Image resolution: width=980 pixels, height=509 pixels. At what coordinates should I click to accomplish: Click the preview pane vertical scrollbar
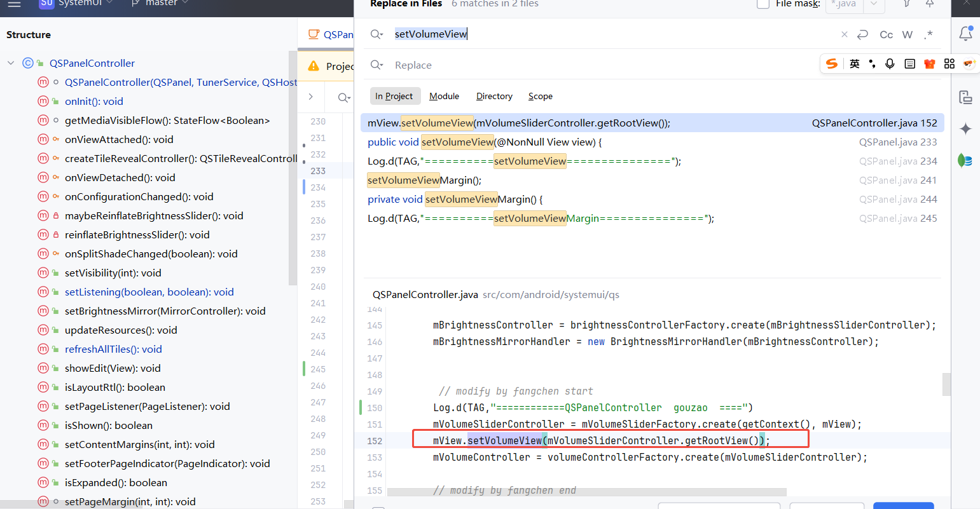(x=947, y=384)
